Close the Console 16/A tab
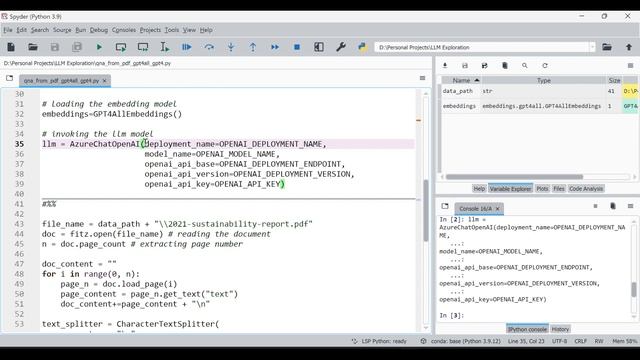The height and width of the screenshot is (360, 640). coord(498,209)
